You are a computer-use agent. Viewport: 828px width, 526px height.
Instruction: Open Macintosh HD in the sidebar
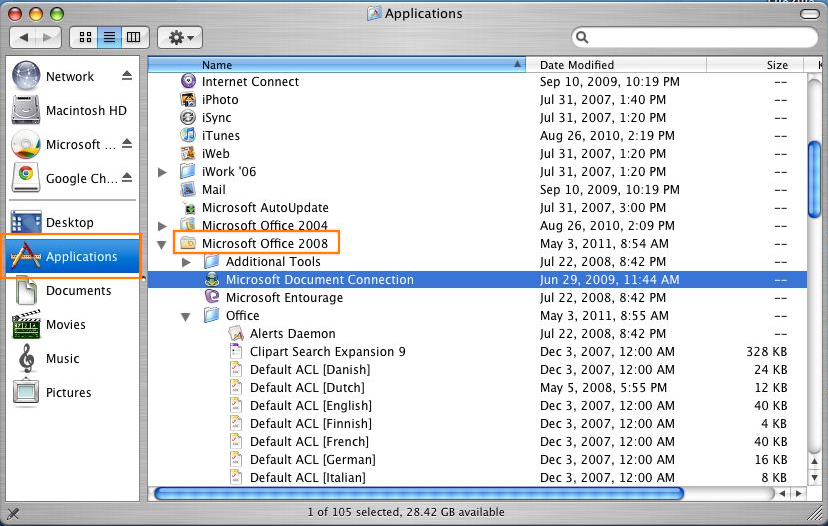pos(69,110)
